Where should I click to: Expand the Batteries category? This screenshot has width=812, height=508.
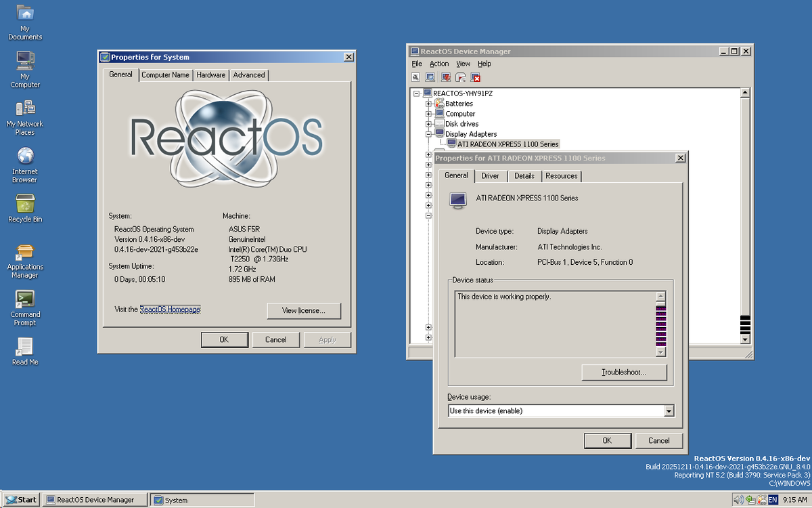pos(428,103)
